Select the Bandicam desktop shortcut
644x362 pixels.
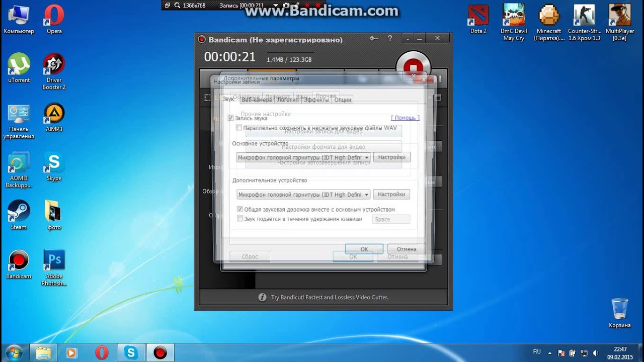[x=19, y=264]
